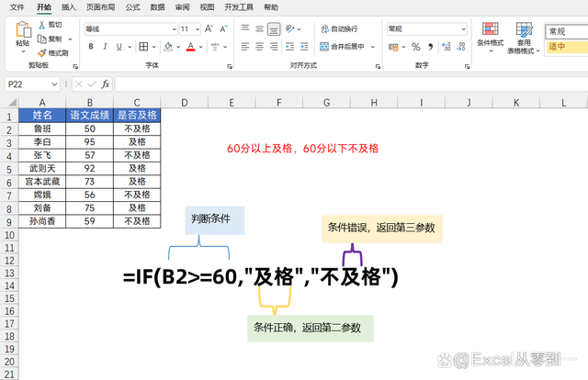This screenshot has height=380, width=588.
Task: Toggle Wrap Text (自动换行)
Action: tap(339, 28)
